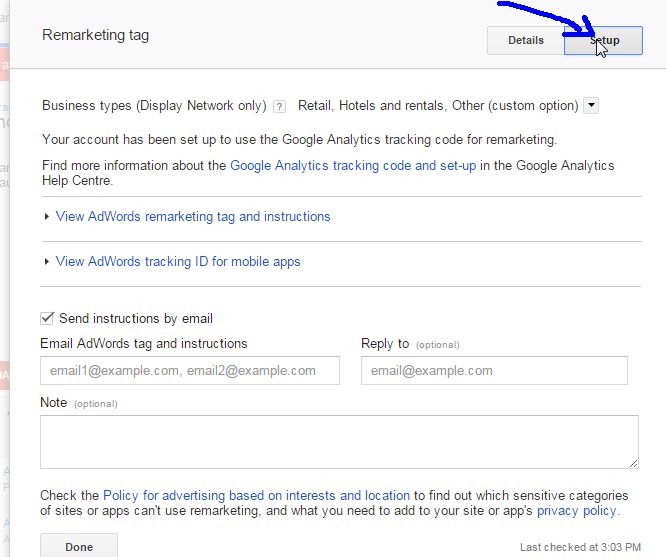Open Google Analytics tracking code and set-up link
The width and height of the screenshot is (666, 557).
(x=353, y=165)
